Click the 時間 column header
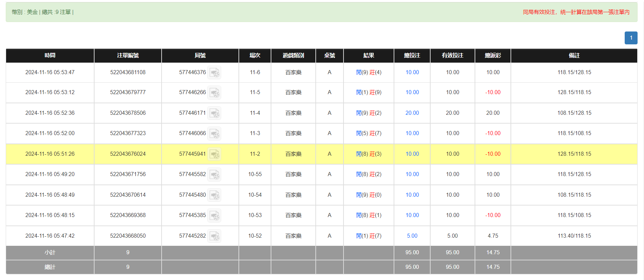644x280 pixels. pyautogui.click(x=50, y=56)
